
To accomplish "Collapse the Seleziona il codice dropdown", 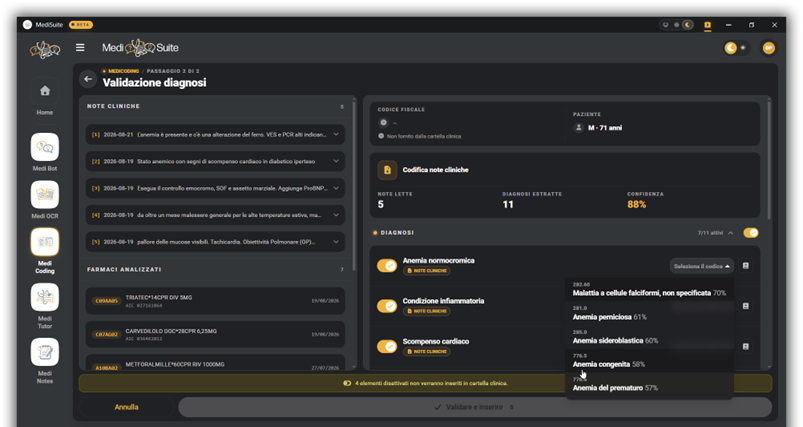I will pyautogui.click(x=702, y=266).
